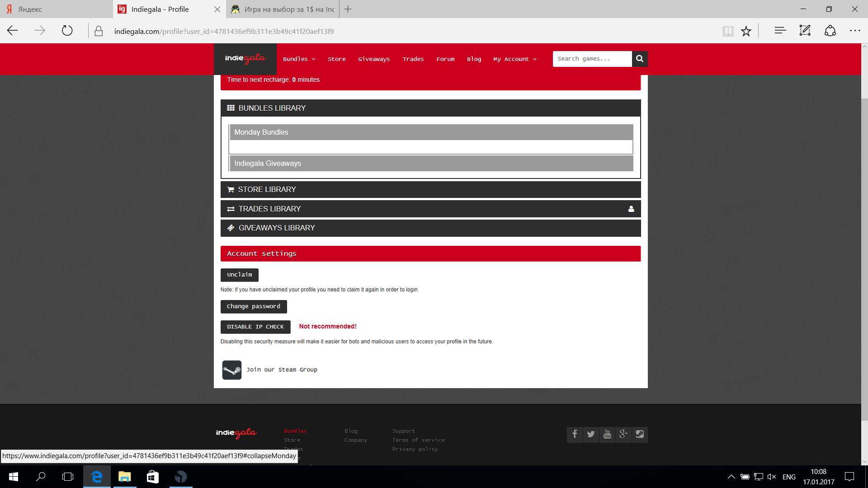Viewport: 868px width, 488px height.
Task: Open Indiegala Google Plus icon
Action: pos(623,435)
